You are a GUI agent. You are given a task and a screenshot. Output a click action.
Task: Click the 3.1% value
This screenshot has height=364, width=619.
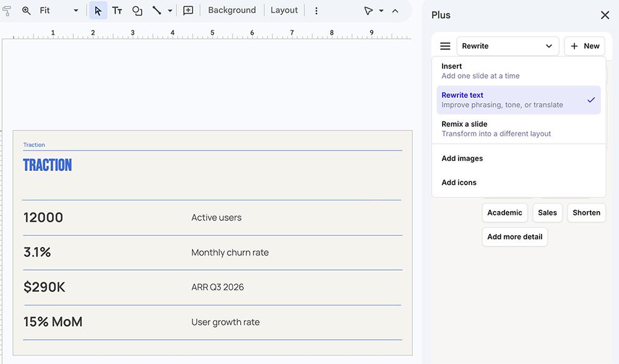[x=37, y=253]
